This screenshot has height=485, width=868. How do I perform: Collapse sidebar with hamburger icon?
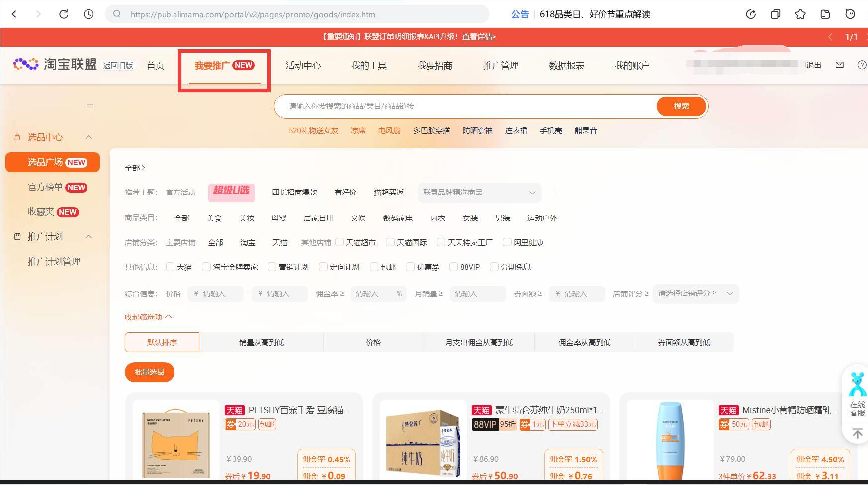coord(90,106)
